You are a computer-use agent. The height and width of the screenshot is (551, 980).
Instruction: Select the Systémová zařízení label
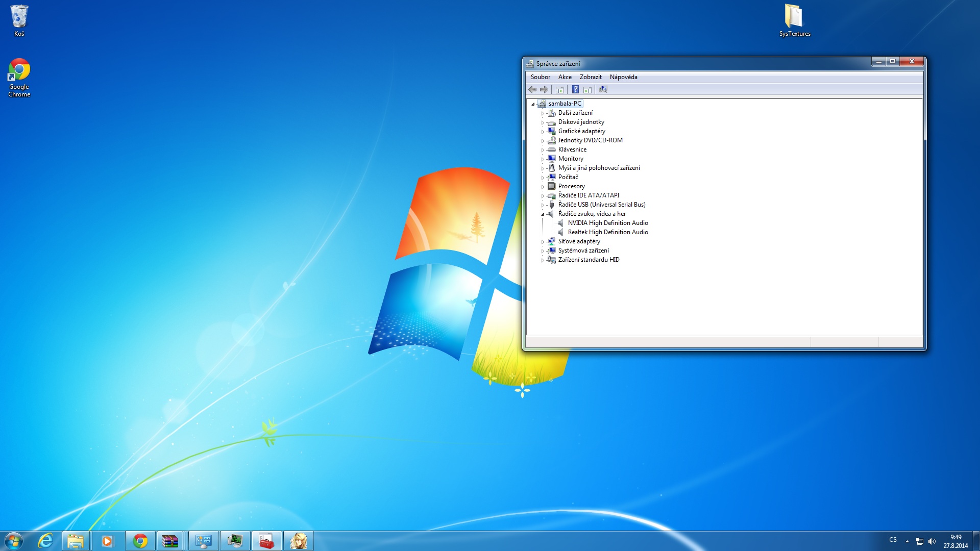click(x=583, y=251)
